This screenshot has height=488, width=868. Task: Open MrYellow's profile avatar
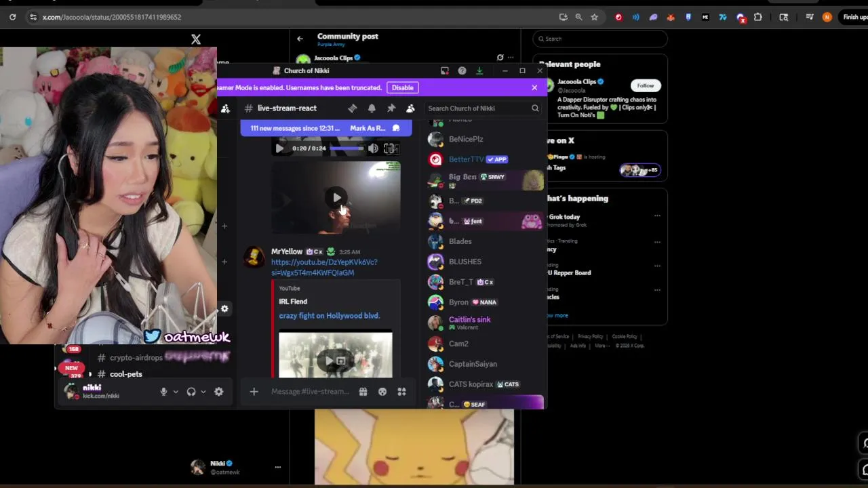(x=254, y=257)
